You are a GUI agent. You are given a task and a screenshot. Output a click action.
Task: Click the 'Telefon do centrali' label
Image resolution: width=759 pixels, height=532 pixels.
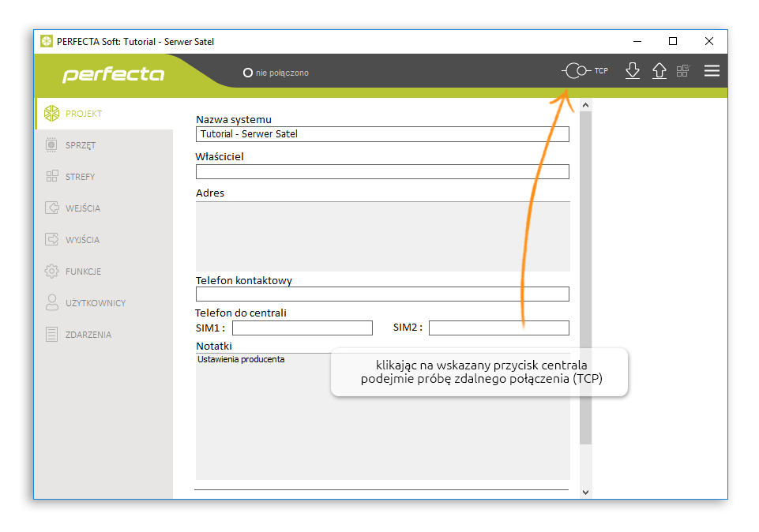click(x=241, y=313)
